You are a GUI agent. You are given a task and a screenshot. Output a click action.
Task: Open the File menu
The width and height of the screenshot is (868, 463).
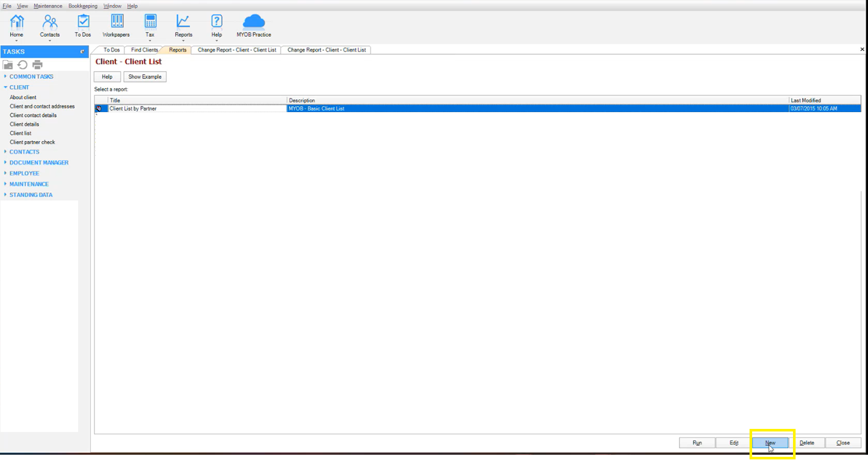click(7, 6)
